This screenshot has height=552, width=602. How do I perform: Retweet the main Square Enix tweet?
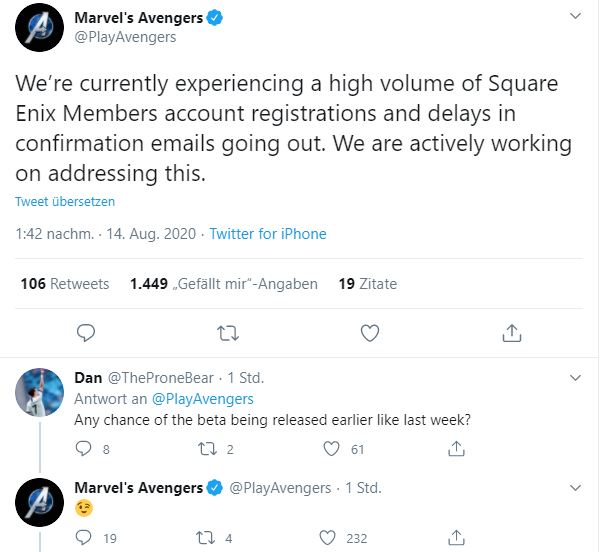[229, 332]
